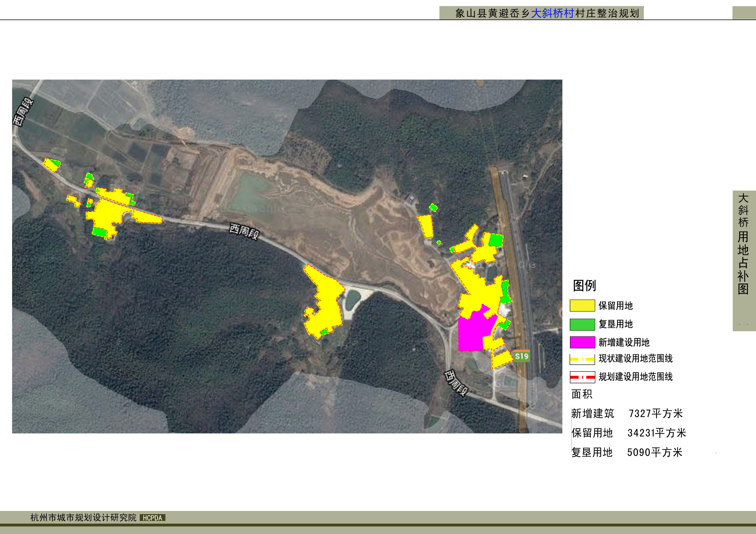This screenshot has height=534, width=756.
Task: Click the 新增建设用地 legend label
Action: [624, 342]
